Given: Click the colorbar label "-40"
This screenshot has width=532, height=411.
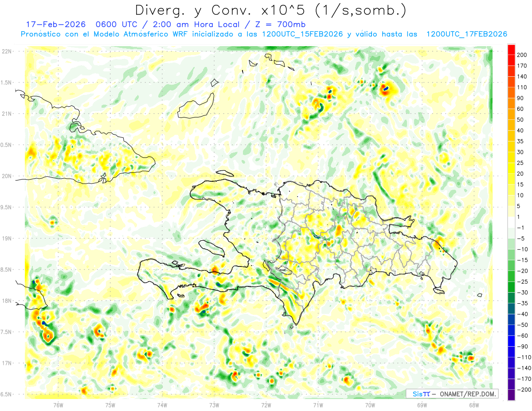Looking at the screenshot, I should (523, 314).
